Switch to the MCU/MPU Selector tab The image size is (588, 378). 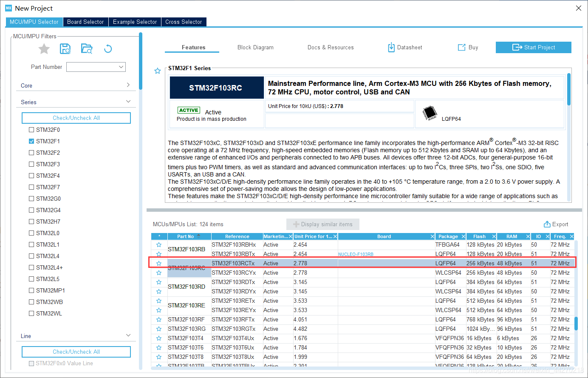pos(34,22)
